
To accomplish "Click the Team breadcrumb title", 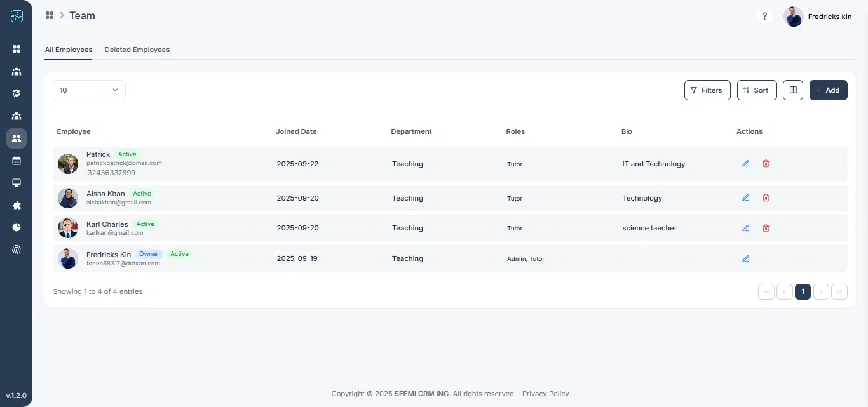I will [x=82, y=15].
